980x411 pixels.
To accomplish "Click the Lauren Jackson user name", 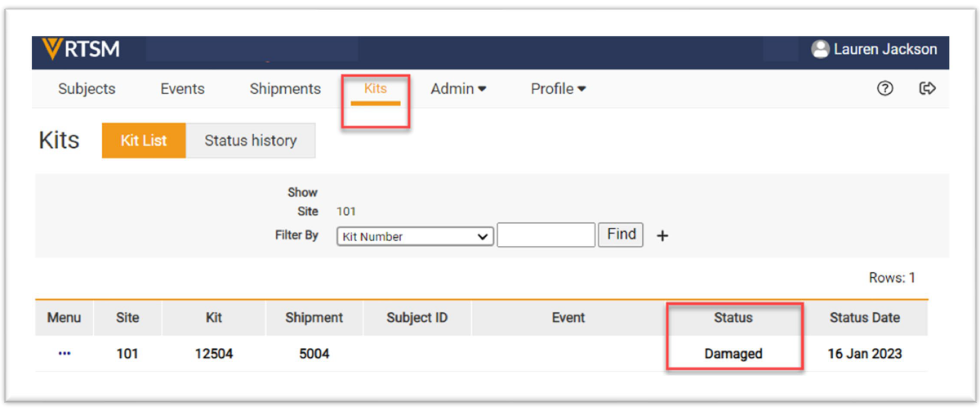I will (885, 50).
